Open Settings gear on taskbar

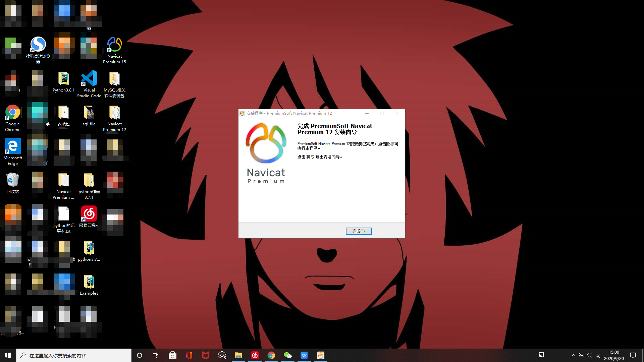click(x=222, y=355)
